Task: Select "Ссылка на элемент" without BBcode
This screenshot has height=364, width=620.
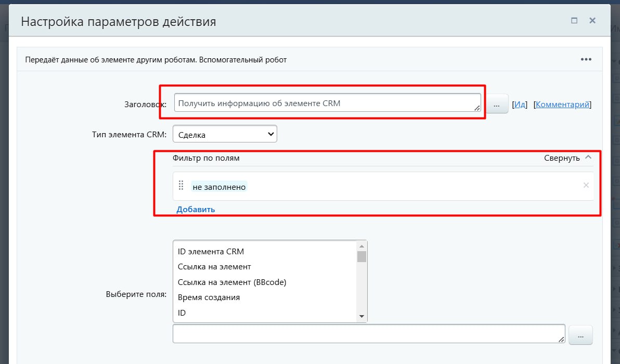Action: (x=214, y=267)
